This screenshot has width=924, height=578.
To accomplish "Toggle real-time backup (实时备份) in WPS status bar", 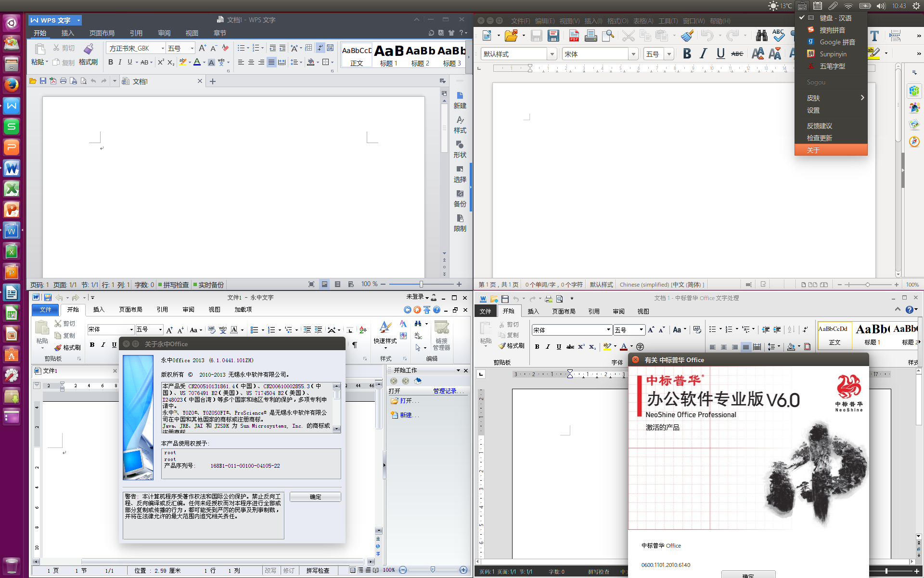I will pyautogui.click(x=208, y=285).
